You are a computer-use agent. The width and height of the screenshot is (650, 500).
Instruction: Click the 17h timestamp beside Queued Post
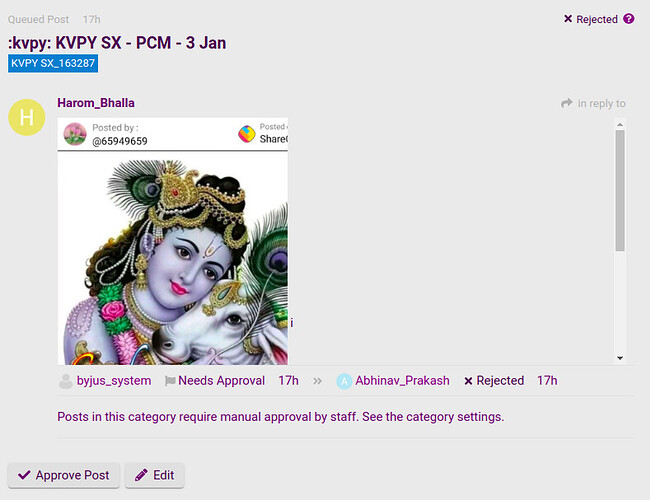(x=91, y=19)
